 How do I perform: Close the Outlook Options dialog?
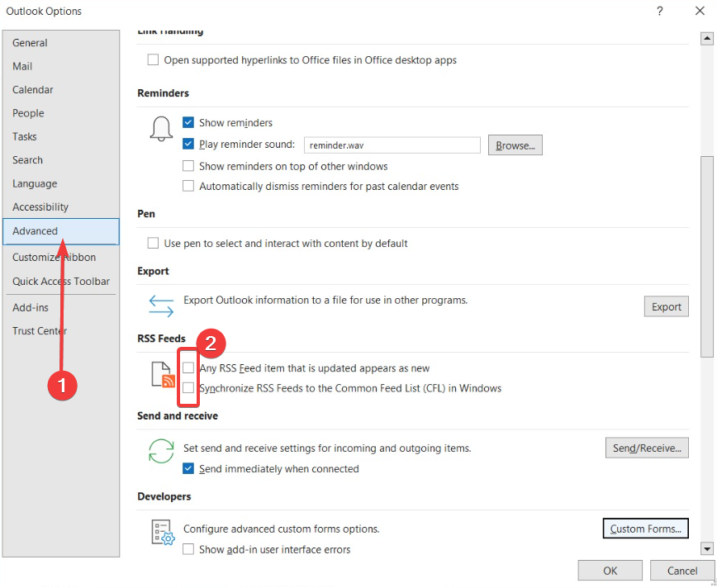(x=700, y=11)
